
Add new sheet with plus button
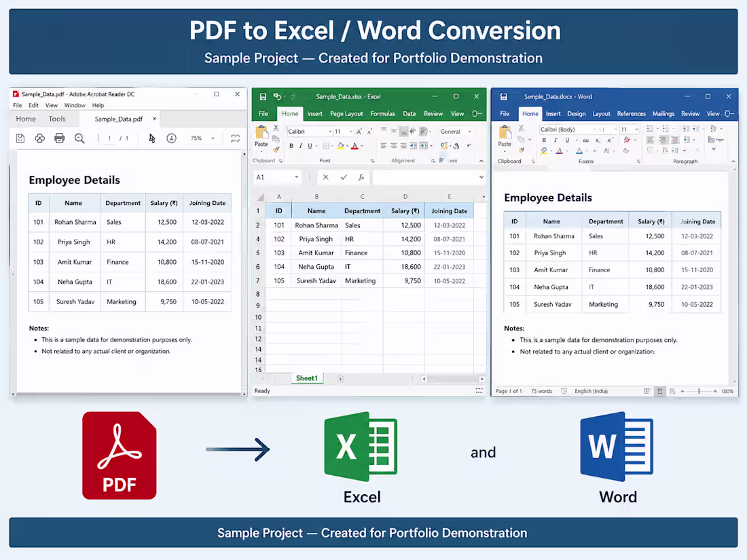[x=340, y=379]
